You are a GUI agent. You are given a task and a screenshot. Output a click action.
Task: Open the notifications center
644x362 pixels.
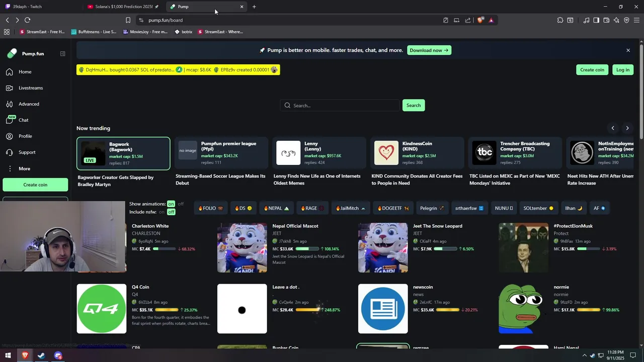point(633,355)
